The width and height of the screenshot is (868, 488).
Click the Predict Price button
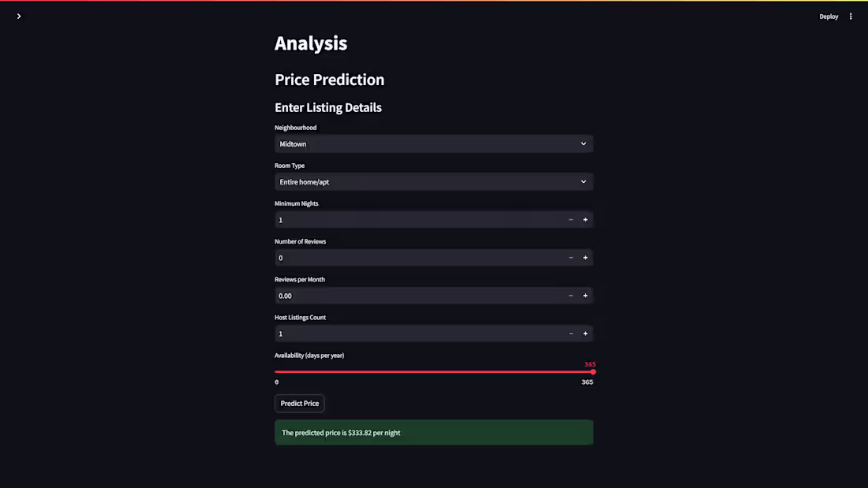pyautogui.click(x=299, y=403)
